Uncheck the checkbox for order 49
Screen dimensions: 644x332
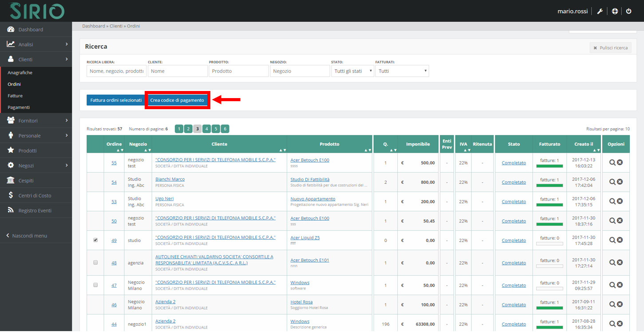tap(95, 240)
